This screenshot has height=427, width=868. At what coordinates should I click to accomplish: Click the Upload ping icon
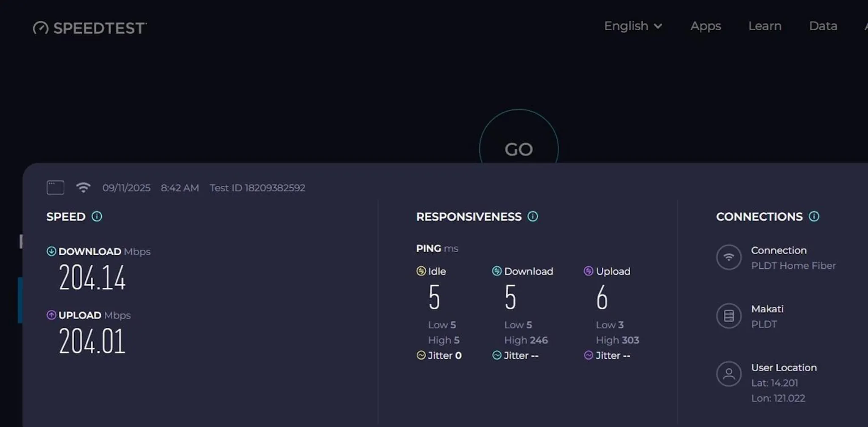(588, 271)
